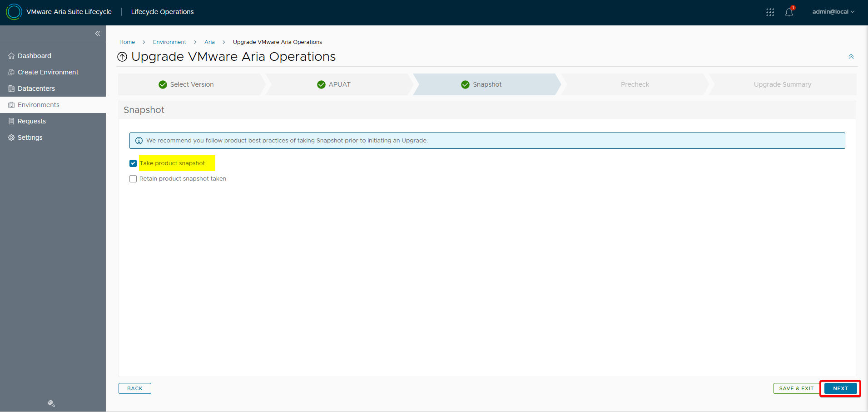Click the Create Environment icon in sidebar
Viewport: 868px width, 412px height.
[11, 72]
